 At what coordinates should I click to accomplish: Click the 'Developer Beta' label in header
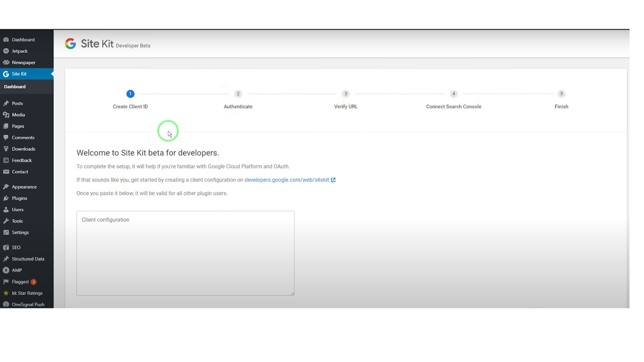click(133, 46)
